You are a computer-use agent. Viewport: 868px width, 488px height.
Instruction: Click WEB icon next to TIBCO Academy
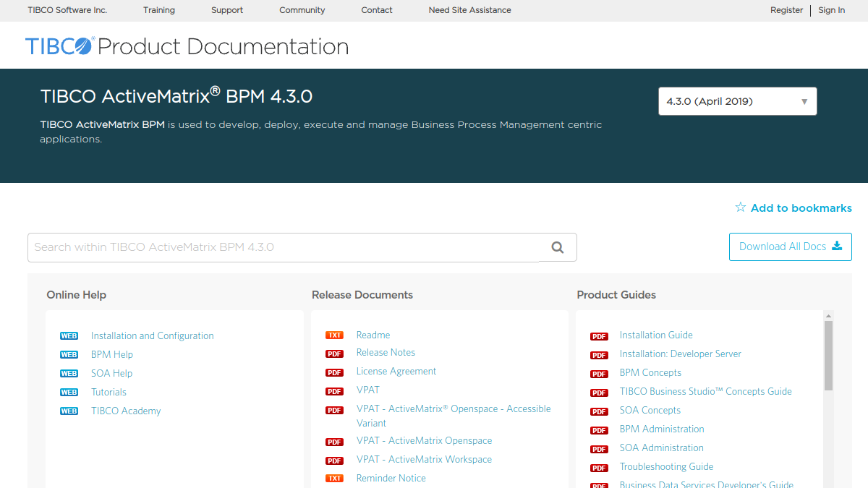[x=69, y=411]
